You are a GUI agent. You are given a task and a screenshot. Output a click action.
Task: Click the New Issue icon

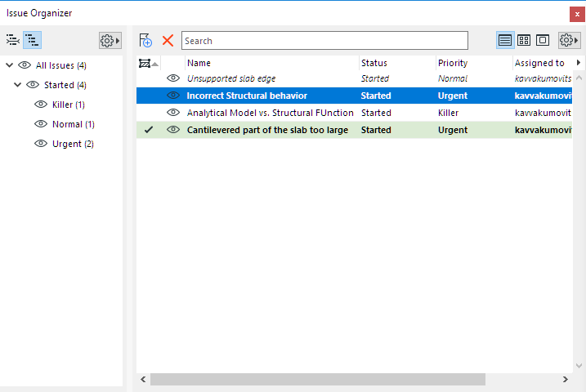coord(145,40)
